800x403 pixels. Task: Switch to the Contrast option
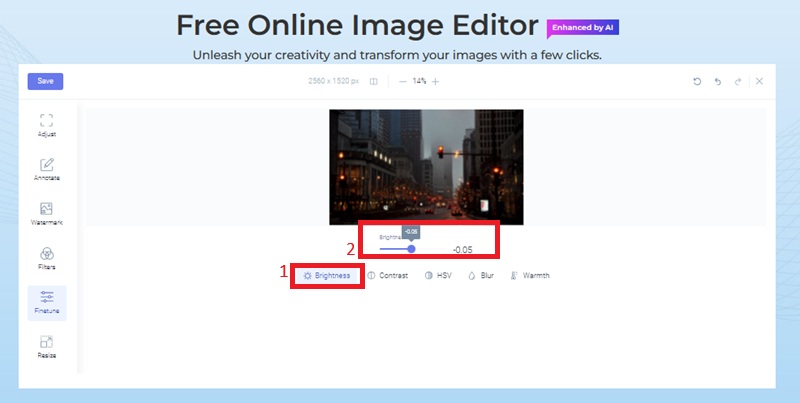click(387, 275)
